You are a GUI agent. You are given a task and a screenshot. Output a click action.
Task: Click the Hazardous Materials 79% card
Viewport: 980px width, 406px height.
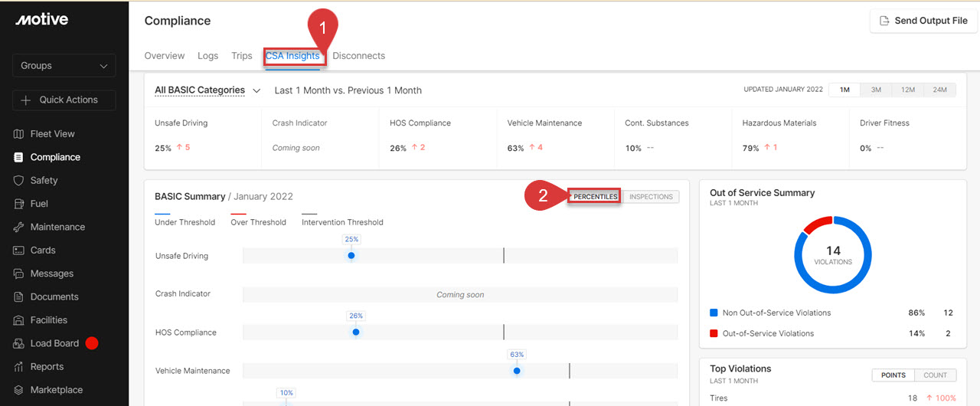click(790, 135)
